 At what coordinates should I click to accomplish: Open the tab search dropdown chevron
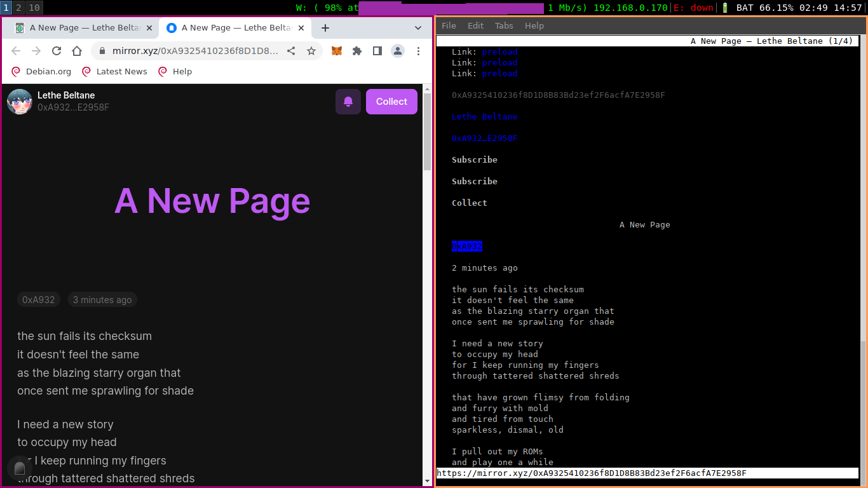click(x=417, y=27)
